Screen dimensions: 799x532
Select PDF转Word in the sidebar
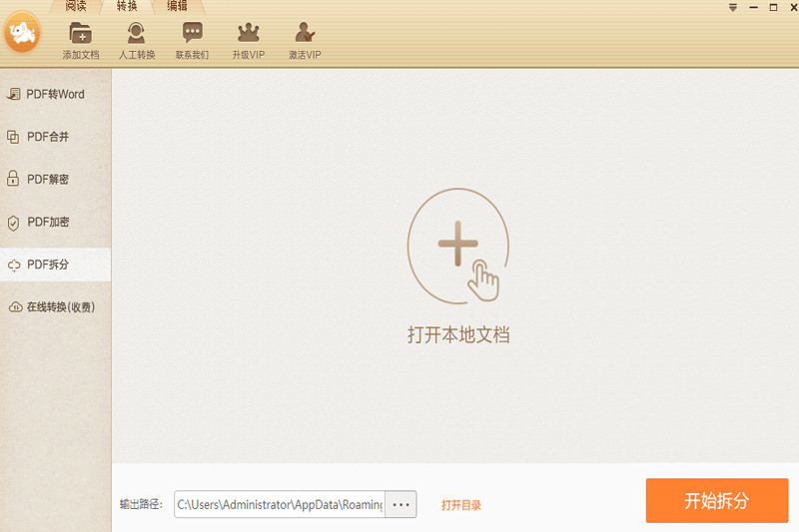tap(55, 95)
